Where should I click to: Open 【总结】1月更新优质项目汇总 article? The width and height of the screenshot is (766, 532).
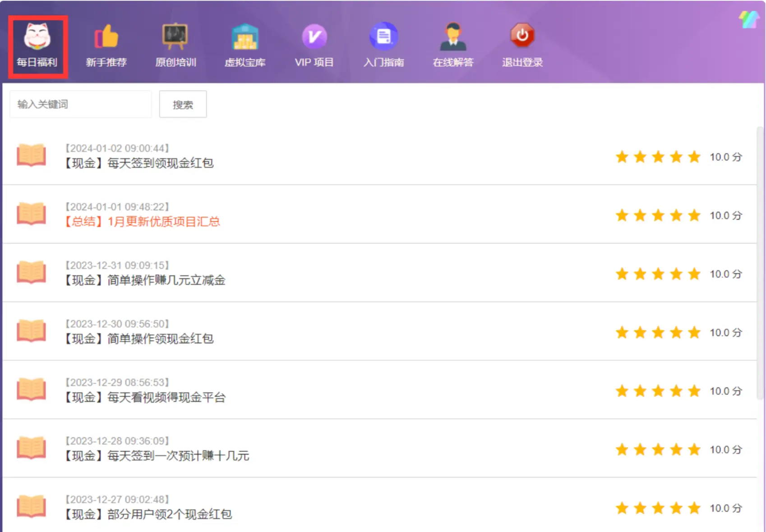pos(141,222)
